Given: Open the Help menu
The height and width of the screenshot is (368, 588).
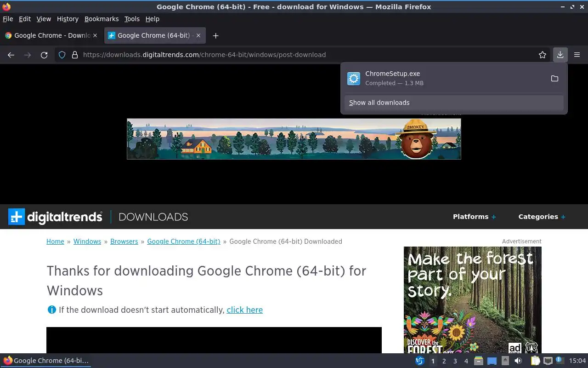Looking at the screenshot, I should tap(153, 19).
